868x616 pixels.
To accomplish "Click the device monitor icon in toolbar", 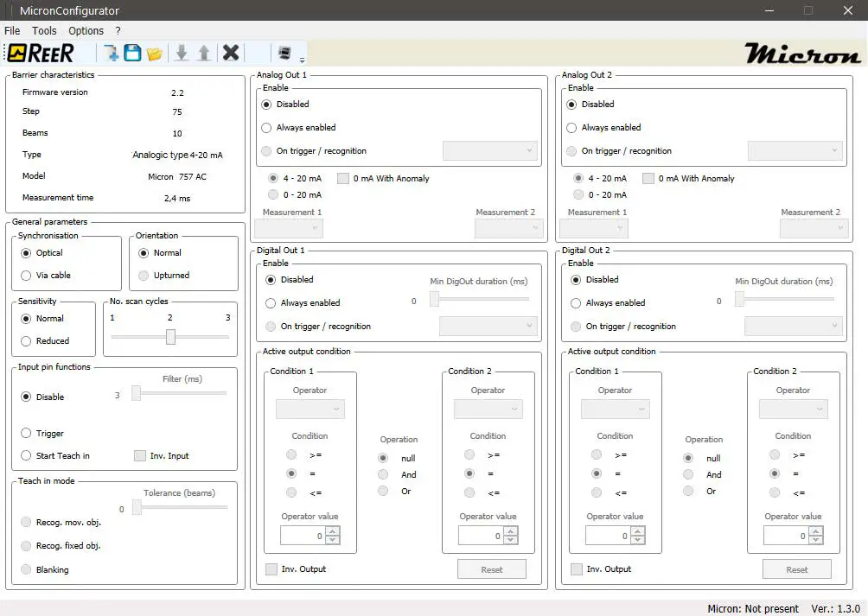I will point(284,53).
